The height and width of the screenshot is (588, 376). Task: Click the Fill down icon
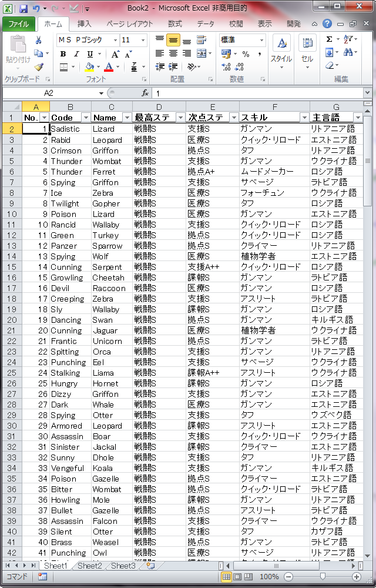coord(329,52)
